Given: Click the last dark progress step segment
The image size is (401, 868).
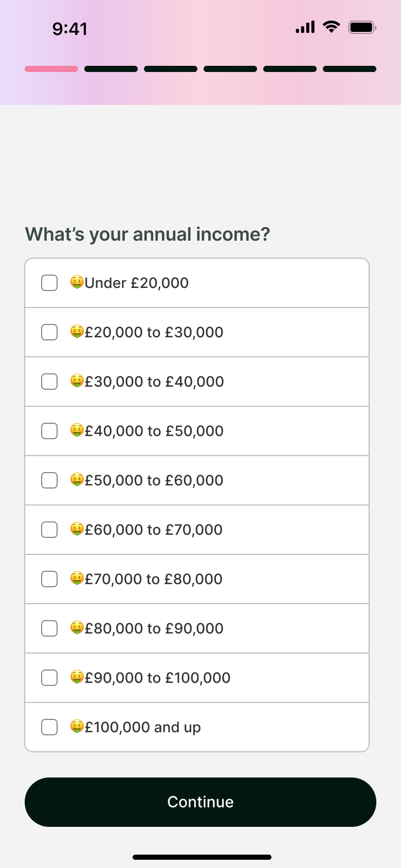Looking at the screenshot, I should point(350,69).
